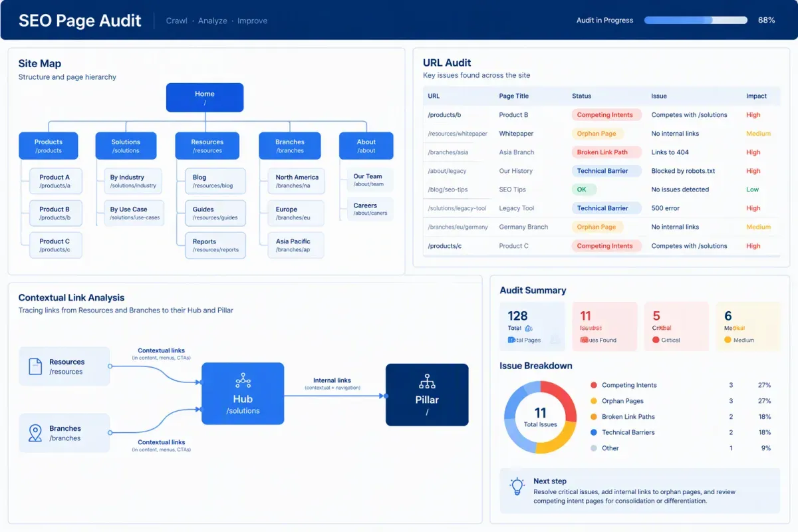The height and width of the screenshot is (532, 798).
Task: Open the Europe branch node
Action: tap(296, 213)
